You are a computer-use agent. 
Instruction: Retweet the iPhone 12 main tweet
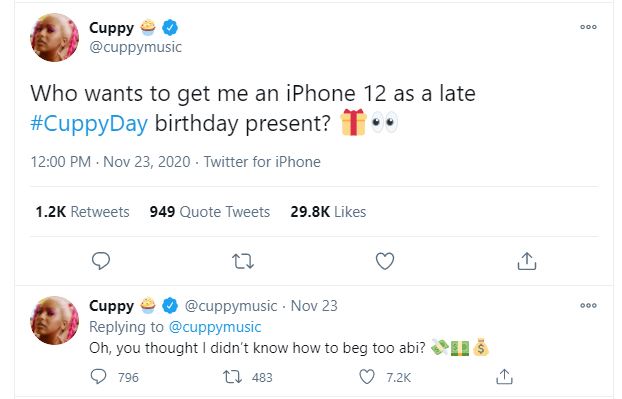point(243,261)
